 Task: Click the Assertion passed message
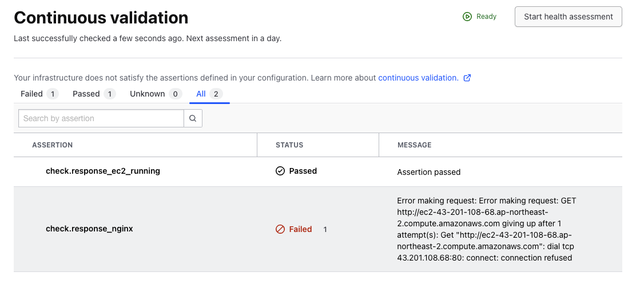click(429, 172)
